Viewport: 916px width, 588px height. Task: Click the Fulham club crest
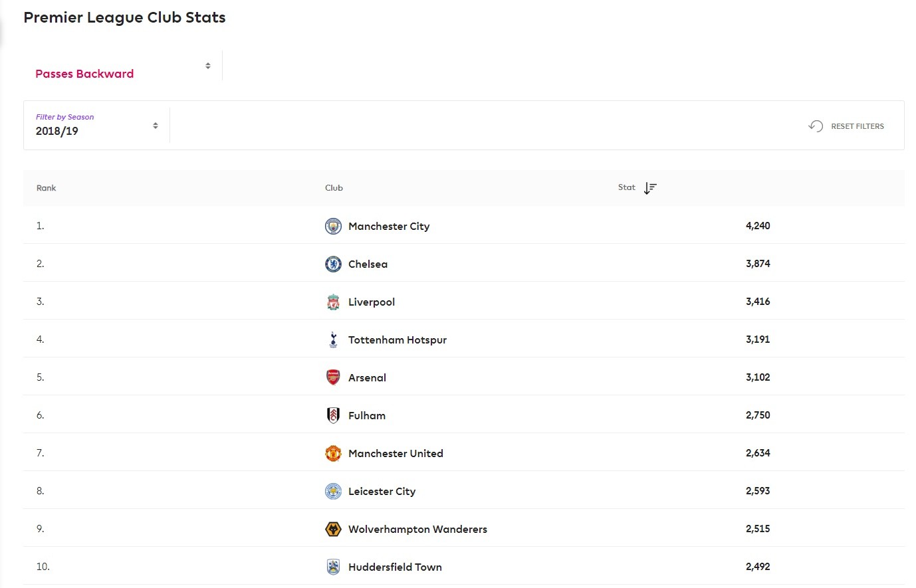(x=333, y=415)
